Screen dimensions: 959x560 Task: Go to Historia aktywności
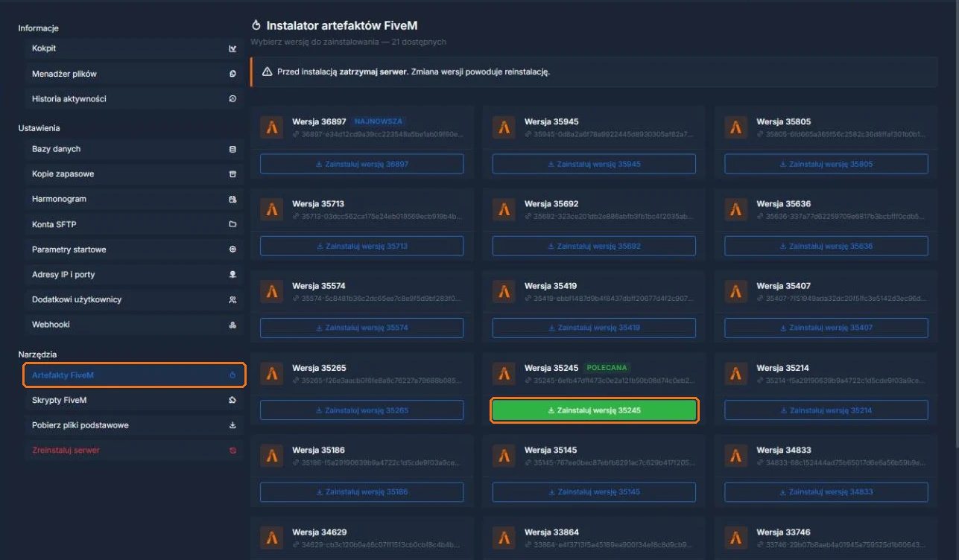[x=133, y=98]
